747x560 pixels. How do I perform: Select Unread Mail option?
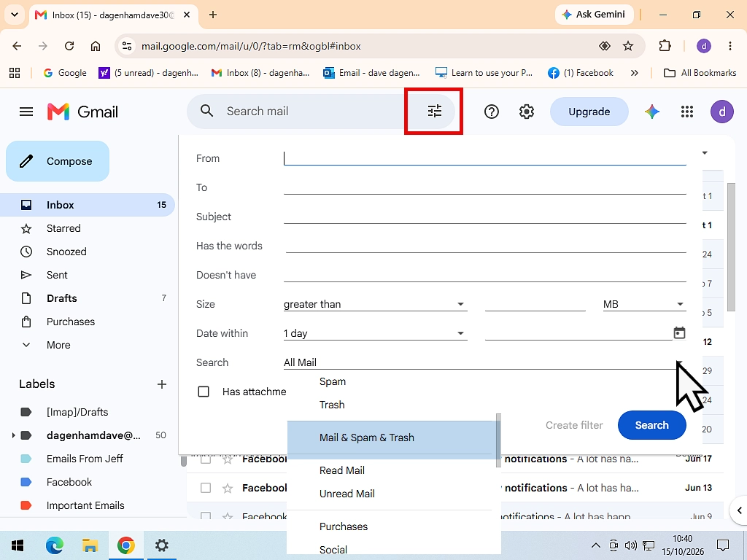[x=347, y=494]
